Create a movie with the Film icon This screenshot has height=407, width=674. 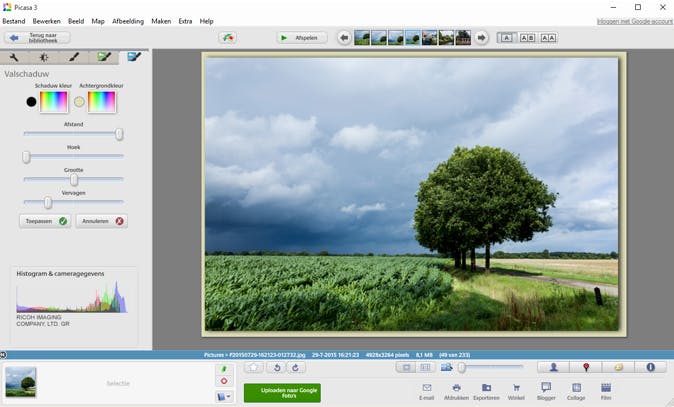606,392
